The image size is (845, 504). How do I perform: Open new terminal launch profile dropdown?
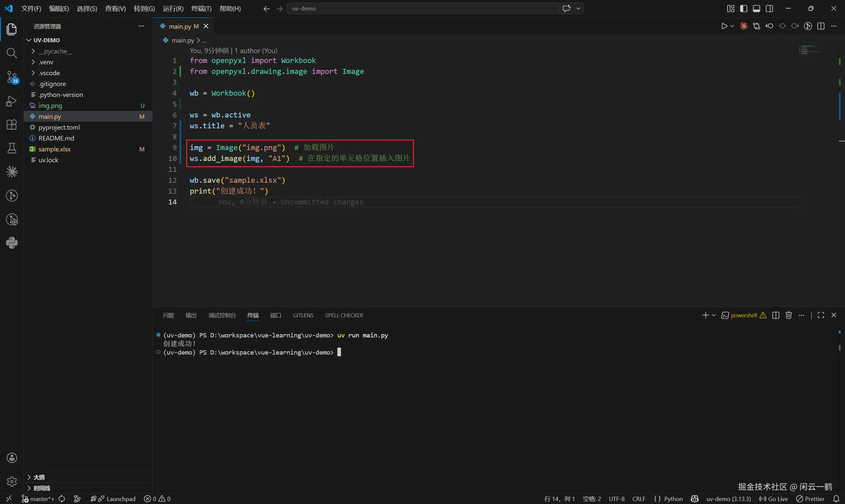point(714,315)
